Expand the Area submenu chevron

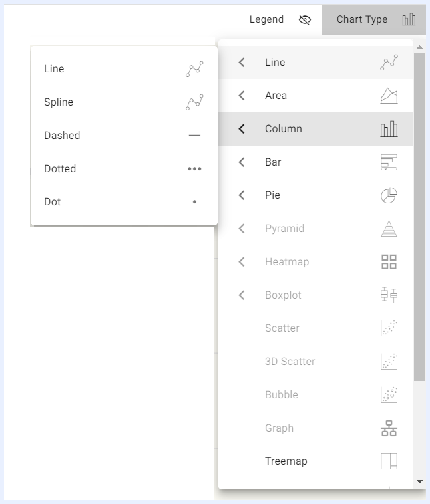click(242, 96)
